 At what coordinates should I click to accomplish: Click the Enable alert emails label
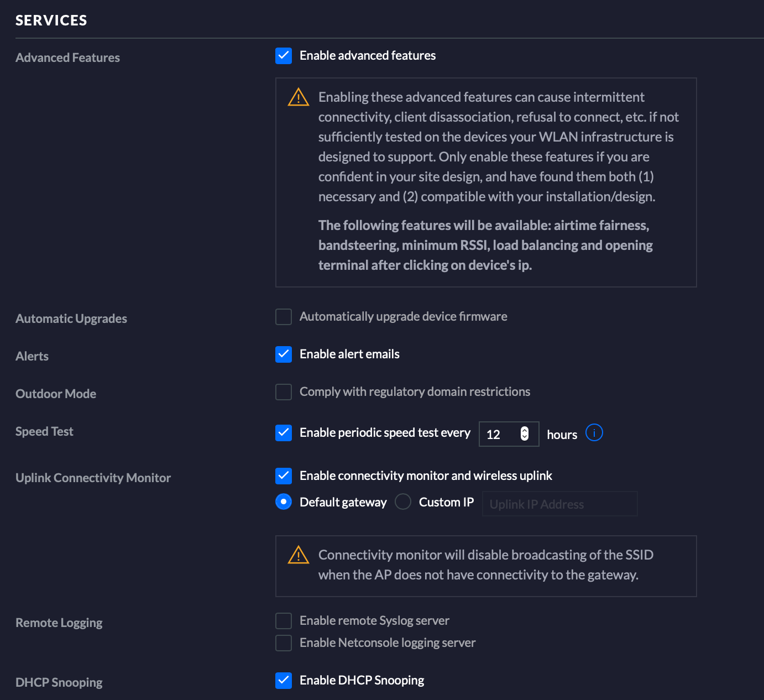(x=349, y=354)
